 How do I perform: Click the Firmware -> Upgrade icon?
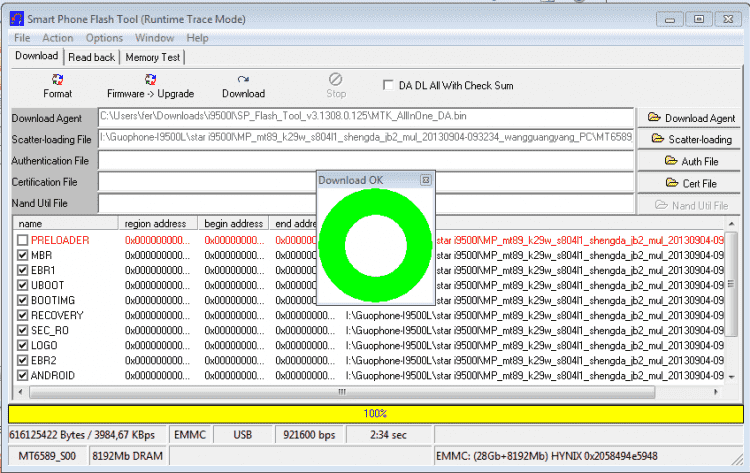pos(150,79)
